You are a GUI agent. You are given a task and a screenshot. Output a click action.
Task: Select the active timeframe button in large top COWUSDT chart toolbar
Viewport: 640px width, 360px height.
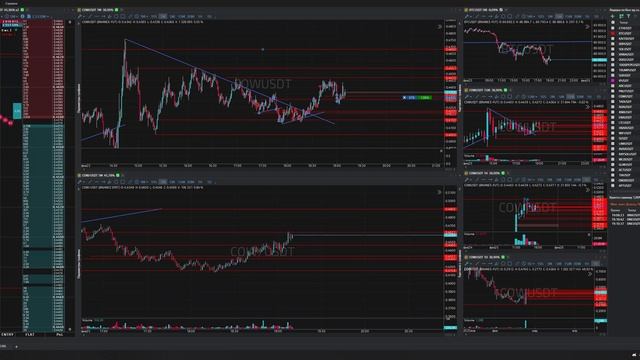click(x=163, y=17)
